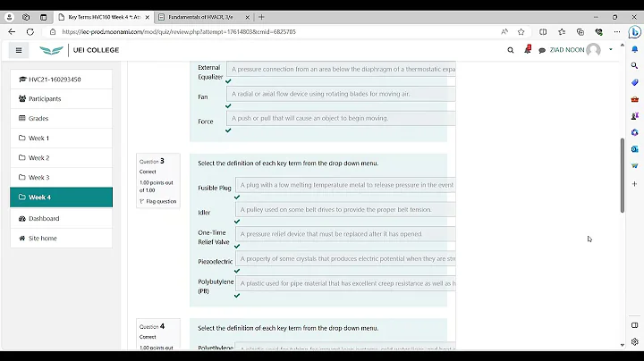
Task: Open Week 1 section
Action: pos(61,139)
